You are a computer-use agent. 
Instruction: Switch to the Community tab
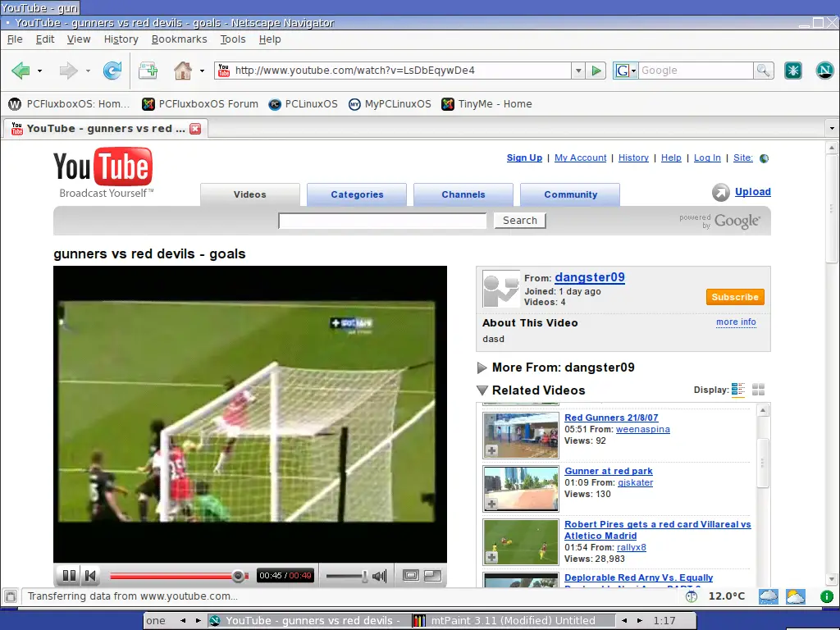click(570, 194)
